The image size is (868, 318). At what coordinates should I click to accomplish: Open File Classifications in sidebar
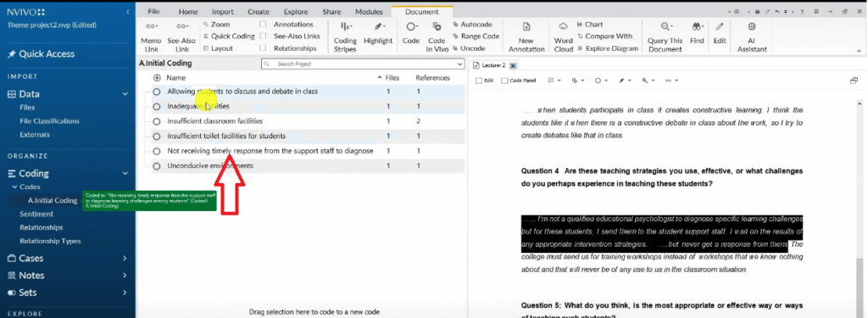49,120
